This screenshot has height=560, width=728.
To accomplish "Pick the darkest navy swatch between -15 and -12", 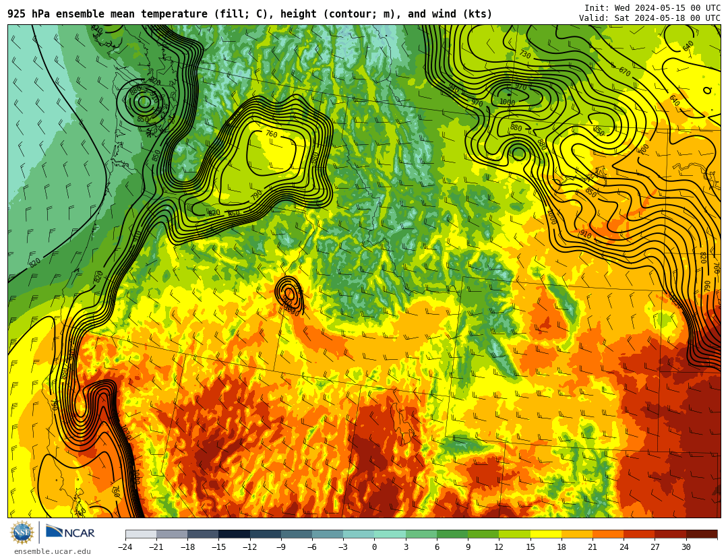I will pyautogui.click(x=234, y=534).
